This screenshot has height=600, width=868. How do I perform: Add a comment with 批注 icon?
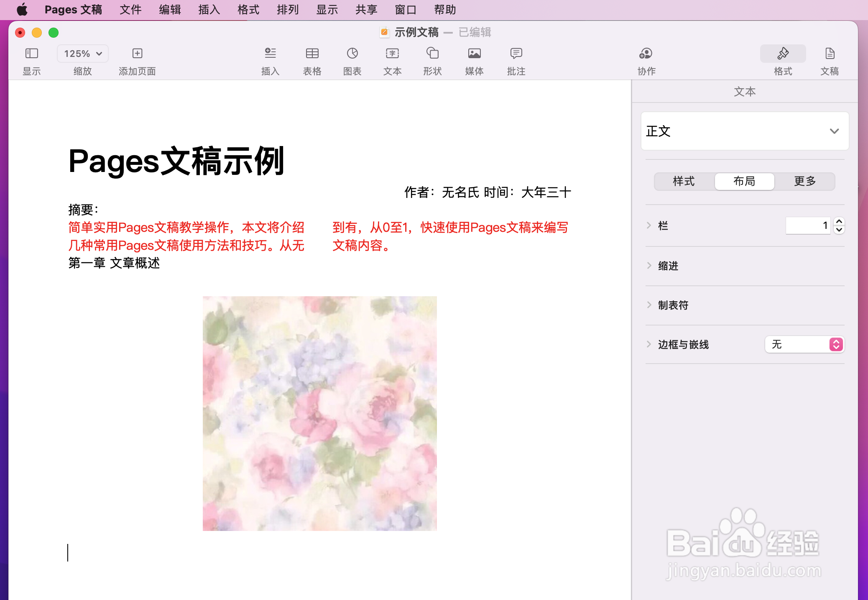[516, 54]
